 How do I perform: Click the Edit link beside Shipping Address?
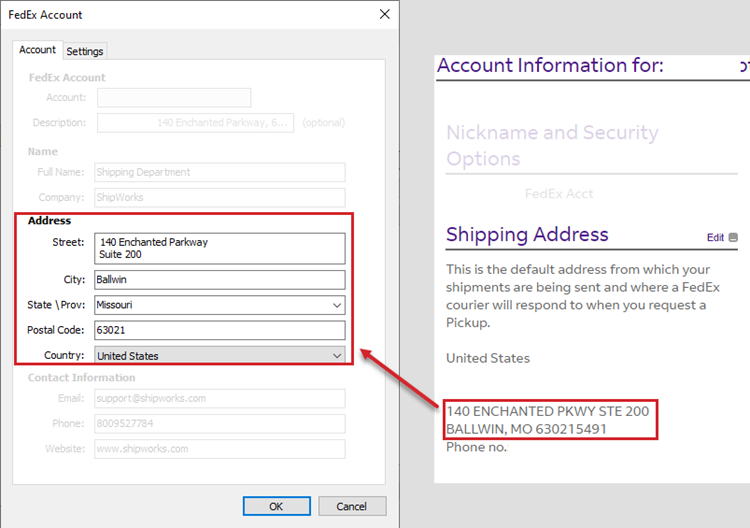tap(715, 238)
